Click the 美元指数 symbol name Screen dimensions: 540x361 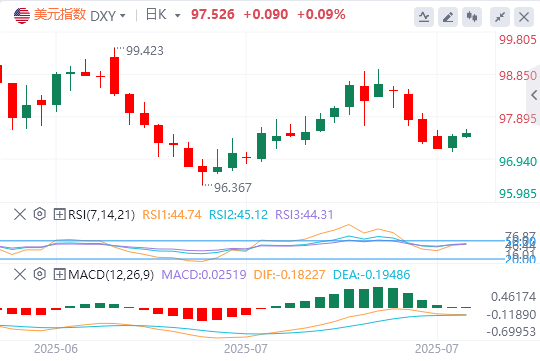60,15
